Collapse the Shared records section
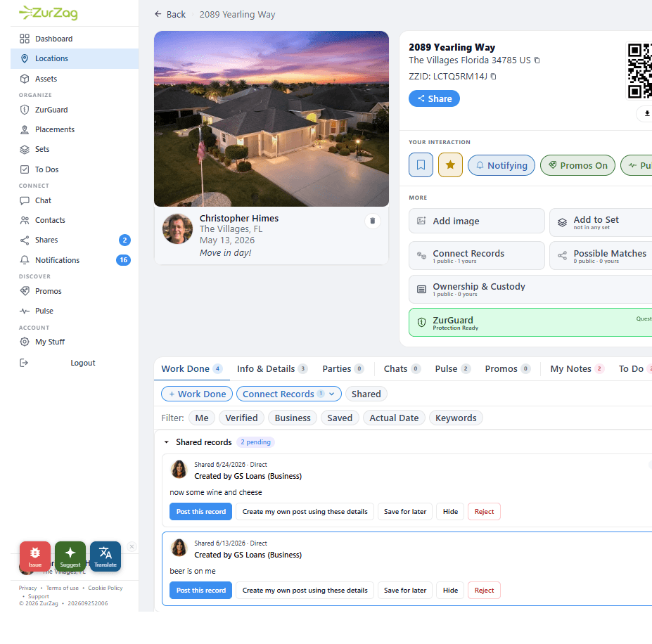The image size is (652, 644). click(x=166, y=442)
